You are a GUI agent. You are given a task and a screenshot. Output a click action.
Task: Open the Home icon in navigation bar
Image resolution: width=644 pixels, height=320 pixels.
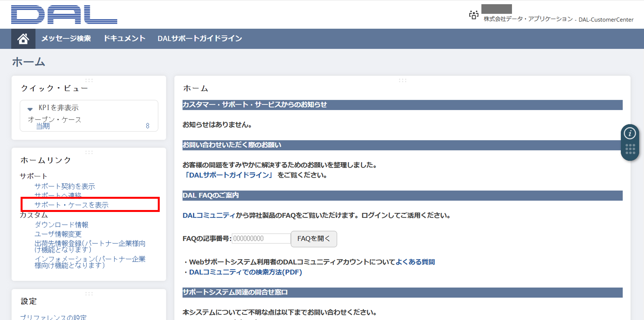(x=23, y=39)
